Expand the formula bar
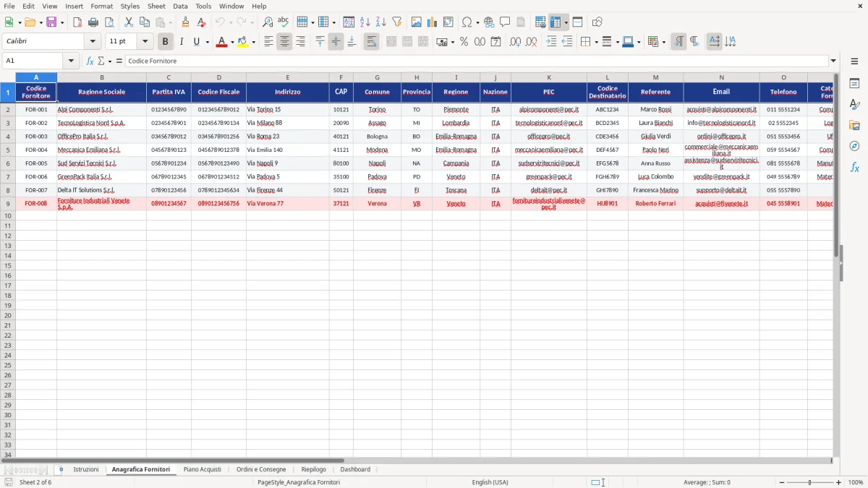 (x=833, y=61)
